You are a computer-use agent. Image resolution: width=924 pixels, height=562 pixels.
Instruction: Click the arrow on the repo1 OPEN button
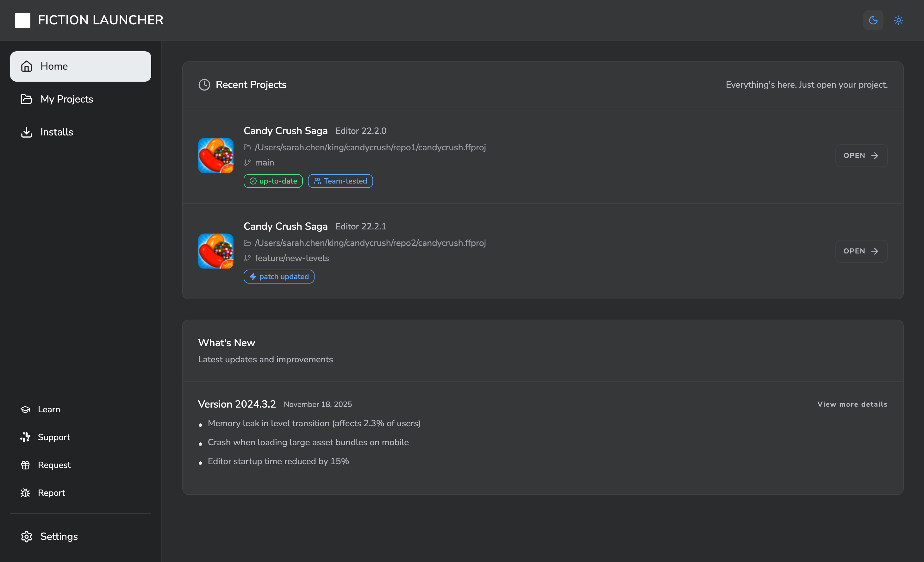(x=875, y=156)
